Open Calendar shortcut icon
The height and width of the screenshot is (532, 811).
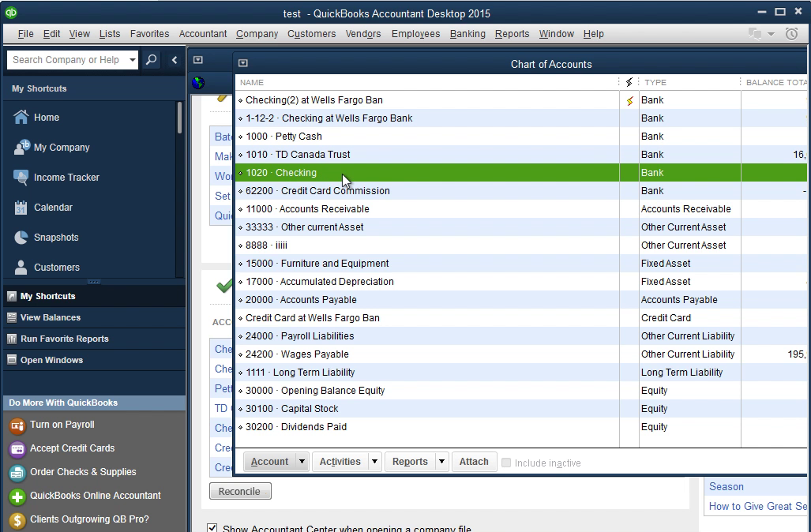click(x=21, y=208)
